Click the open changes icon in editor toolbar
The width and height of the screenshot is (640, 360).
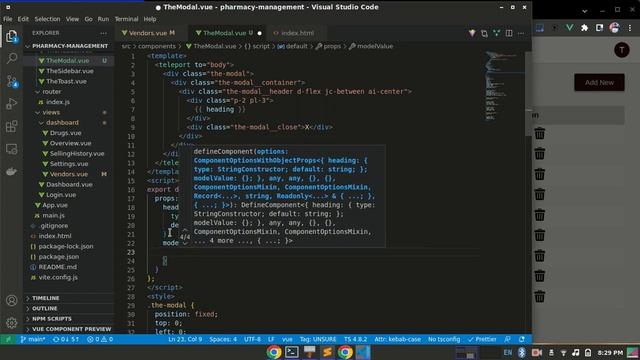(484, 33)
